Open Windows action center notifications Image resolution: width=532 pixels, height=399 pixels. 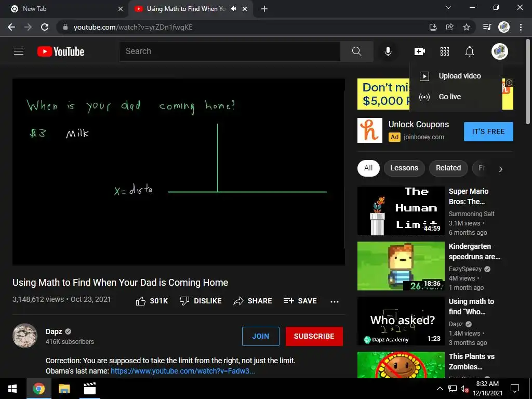[x=515, y=389]
